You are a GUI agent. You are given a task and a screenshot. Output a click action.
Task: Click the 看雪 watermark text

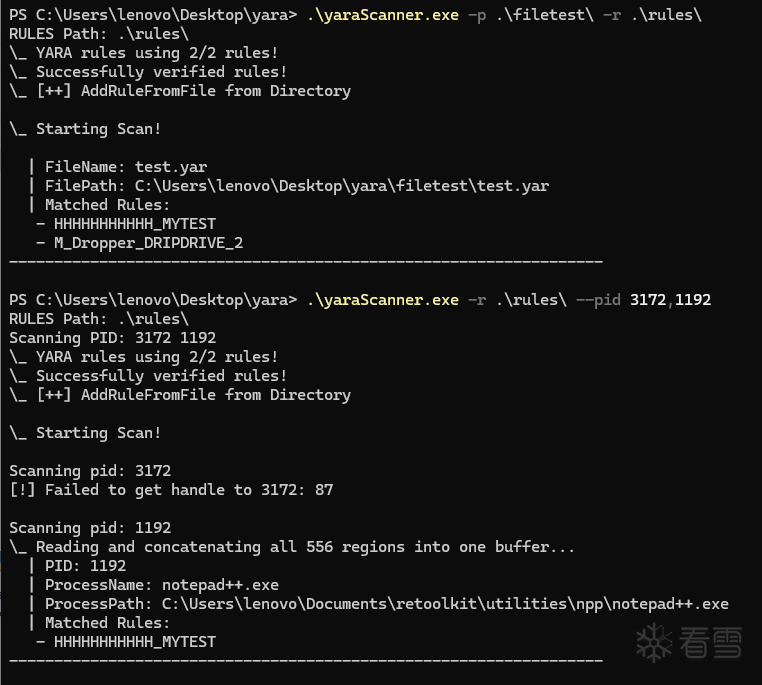710,643
